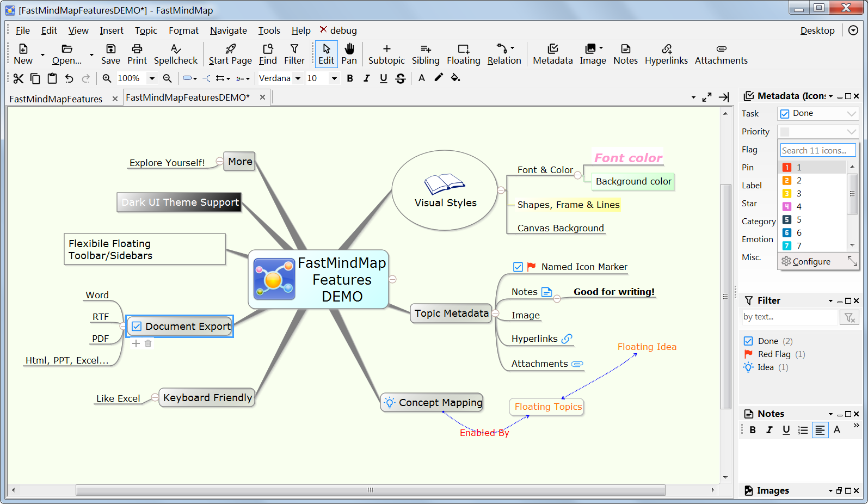Click the pen line color icon

pyautogui.click(x=439, y=78)
